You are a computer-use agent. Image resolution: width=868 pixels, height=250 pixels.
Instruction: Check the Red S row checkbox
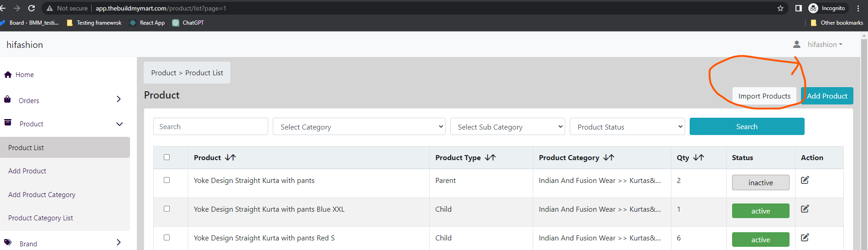click(166, 237)
